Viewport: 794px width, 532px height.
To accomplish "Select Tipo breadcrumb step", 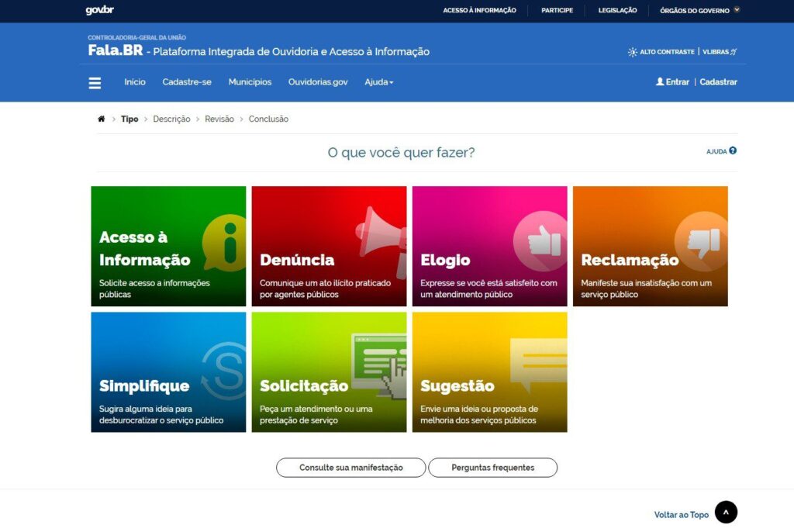I will [129, 119].
